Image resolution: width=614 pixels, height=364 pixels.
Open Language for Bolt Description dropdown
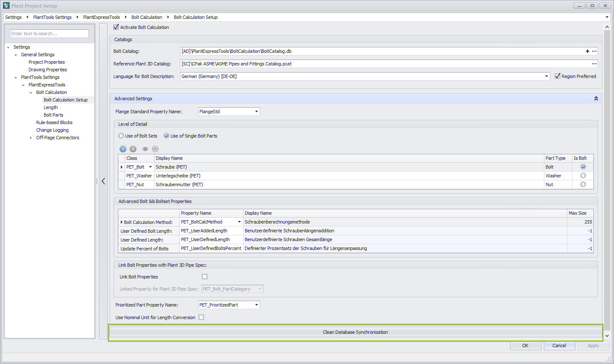pos(546,76)
